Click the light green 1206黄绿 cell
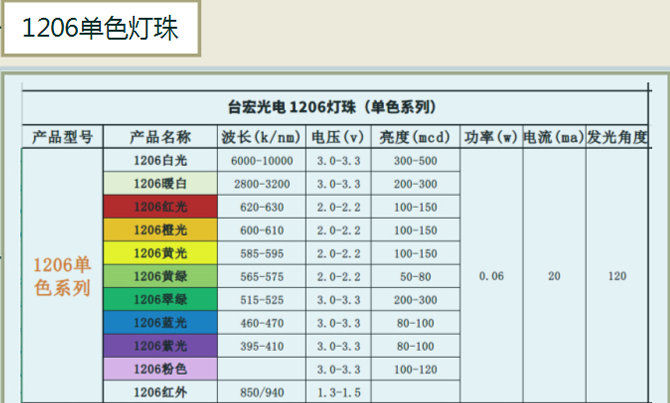This screenshot has width=670, height=403. tap(160, 276)
